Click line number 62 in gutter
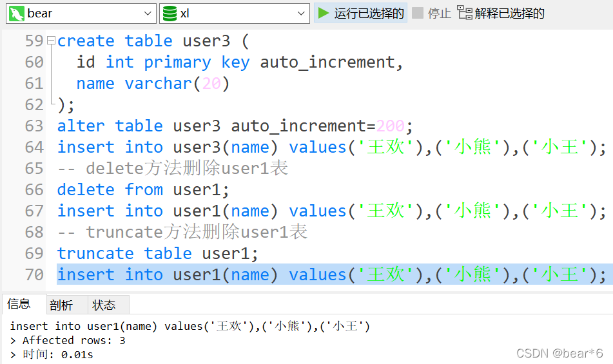The width and height of the screenshot is (613, 364). [34, 104]
